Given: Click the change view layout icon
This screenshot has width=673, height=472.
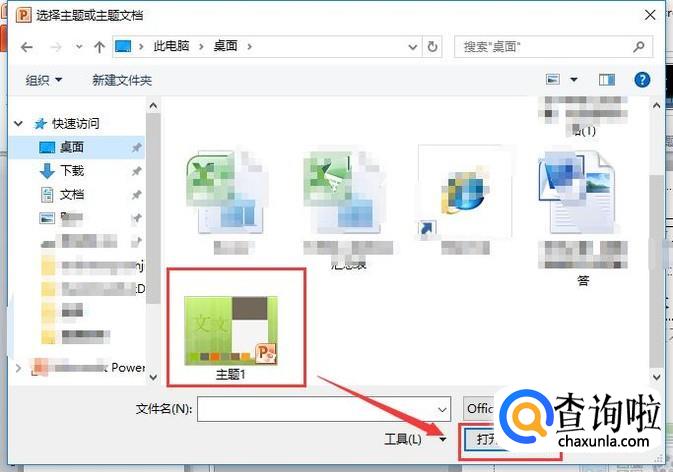Looking at the screenshot, I should click(x=553, y=79).
